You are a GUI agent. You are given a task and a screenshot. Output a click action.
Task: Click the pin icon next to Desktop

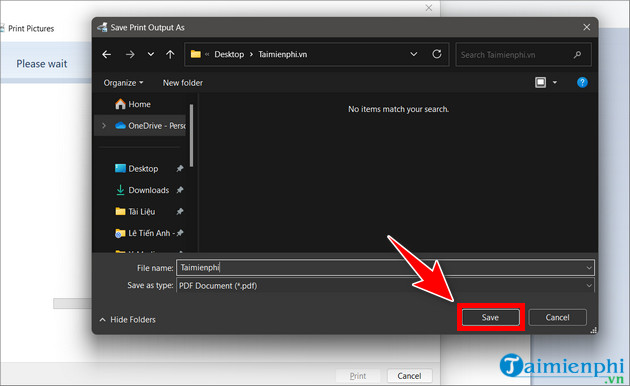point(180,169)
